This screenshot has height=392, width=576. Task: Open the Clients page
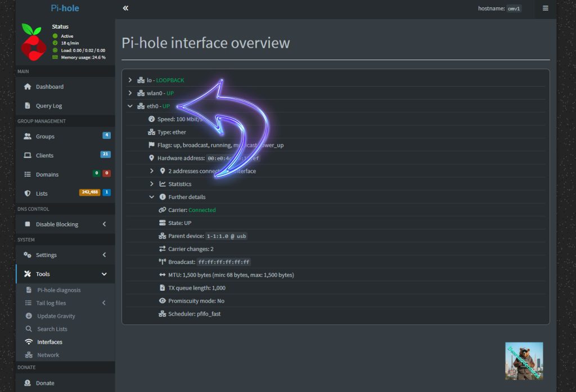(44, 155)
